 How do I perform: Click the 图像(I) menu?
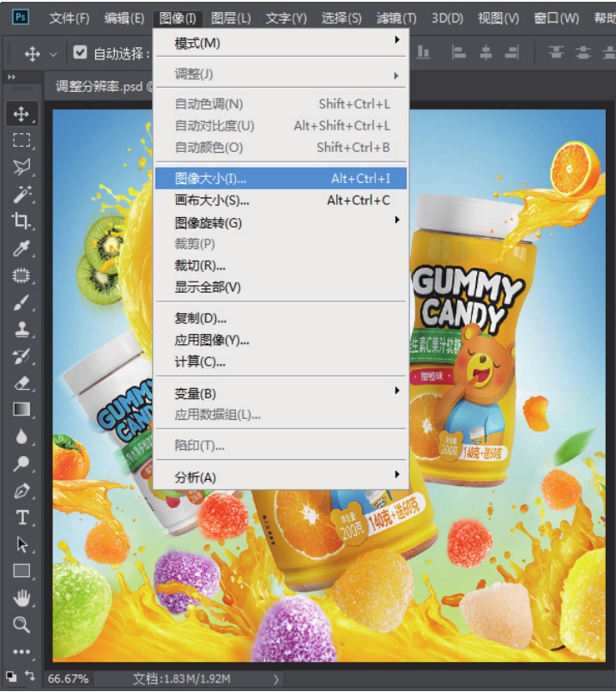tap(178, 18)
